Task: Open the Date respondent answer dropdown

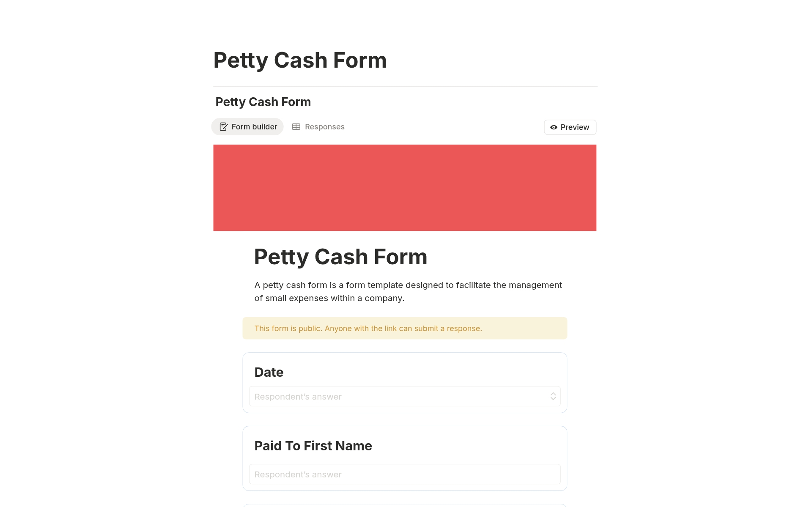Action: (x=404, y=396)
